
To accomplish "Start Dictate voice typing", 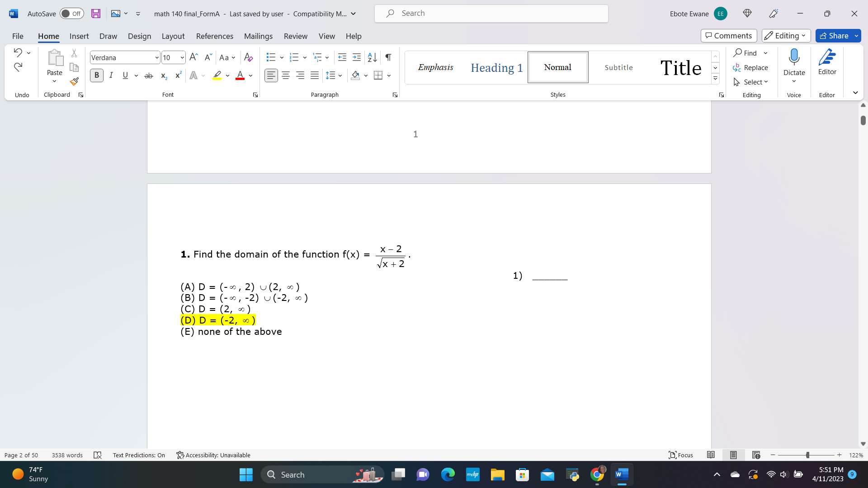I will pyautogui.click(x=794, y=63).
